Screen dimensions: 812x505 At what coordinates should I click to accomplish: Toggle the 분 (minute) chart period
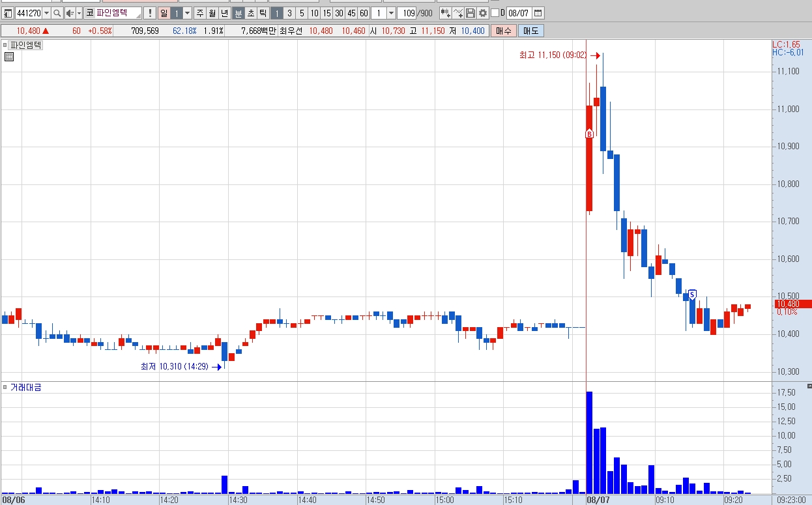point(238,13)
